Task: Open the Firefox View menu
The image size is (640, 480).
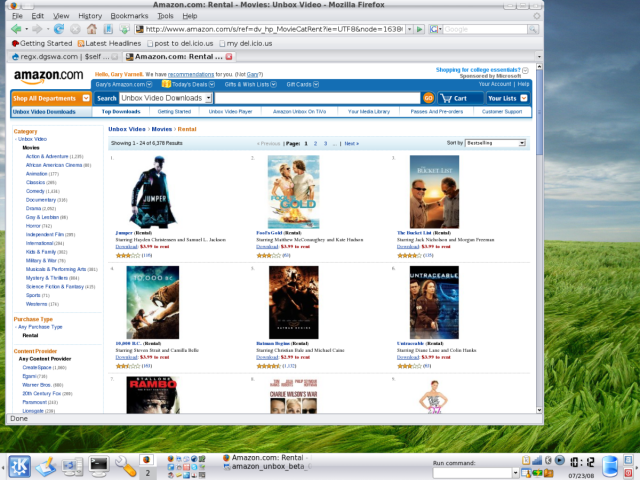Action: pyautogui.click(x=61, y=16)
